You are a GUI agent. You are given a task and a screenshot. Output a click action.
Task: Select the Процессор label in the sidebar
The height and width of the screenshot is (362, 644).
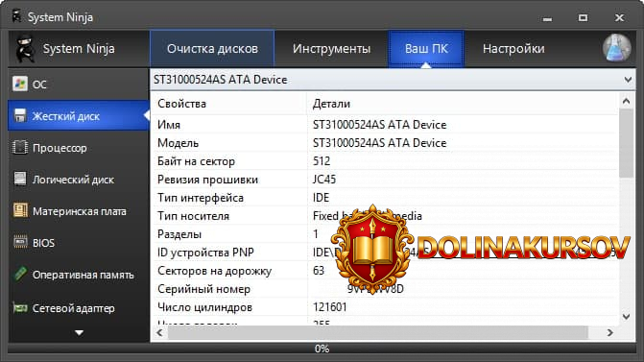[x=60, y=148]
